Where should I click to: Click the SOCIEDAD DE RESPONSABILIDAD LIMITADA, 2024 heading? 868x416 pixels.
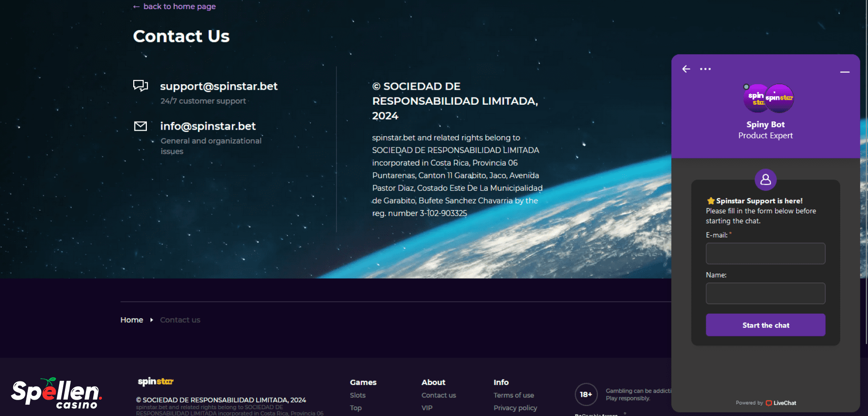[x=455, y=101]
